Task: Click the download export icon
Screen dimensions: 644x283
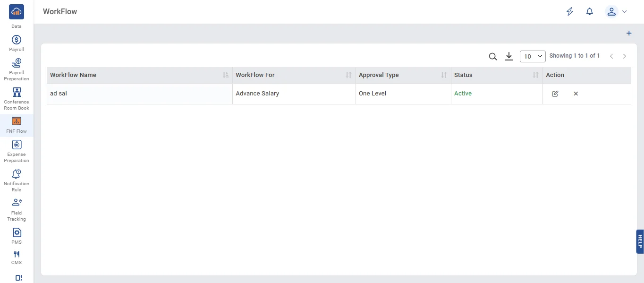Action: [x=508, y=56]
